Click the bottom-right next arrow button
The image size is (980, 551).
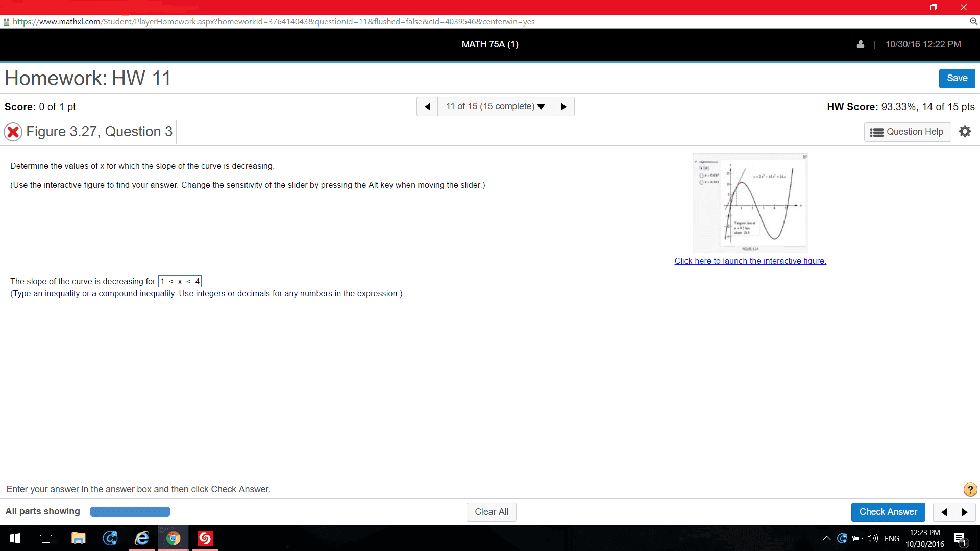click(x=965, y=512)
